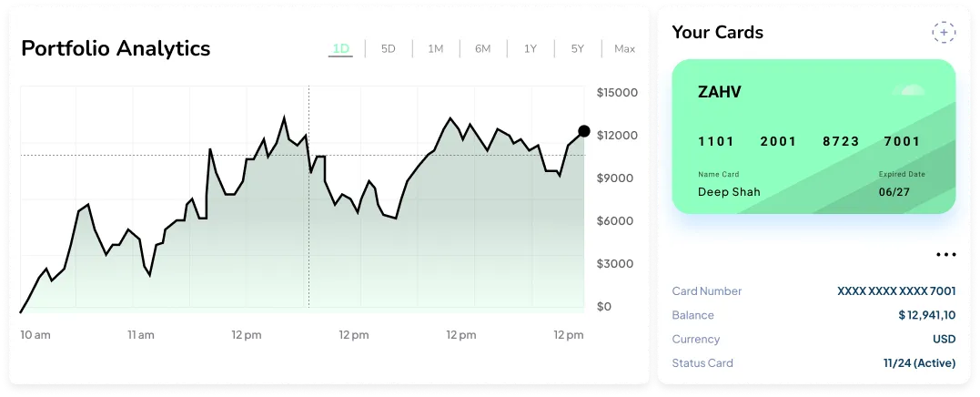The height and width of the screenshot is (397, 980).
Task: Click the Portfolio Analytics heading
Action: (116, 48)
